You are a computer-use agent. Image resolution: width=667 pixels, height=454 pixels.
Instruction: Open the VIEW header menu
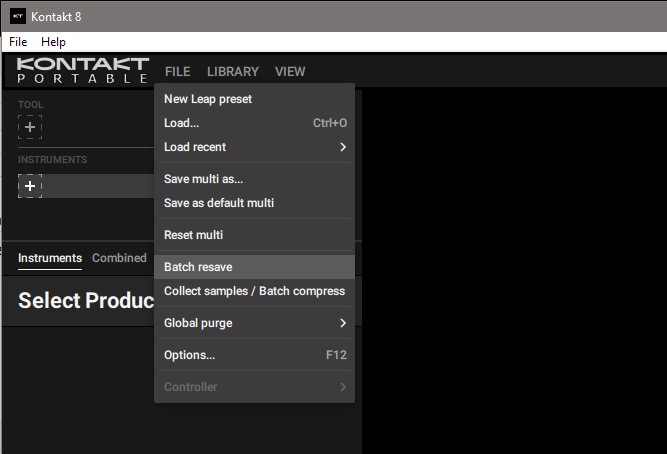[290, 71]
